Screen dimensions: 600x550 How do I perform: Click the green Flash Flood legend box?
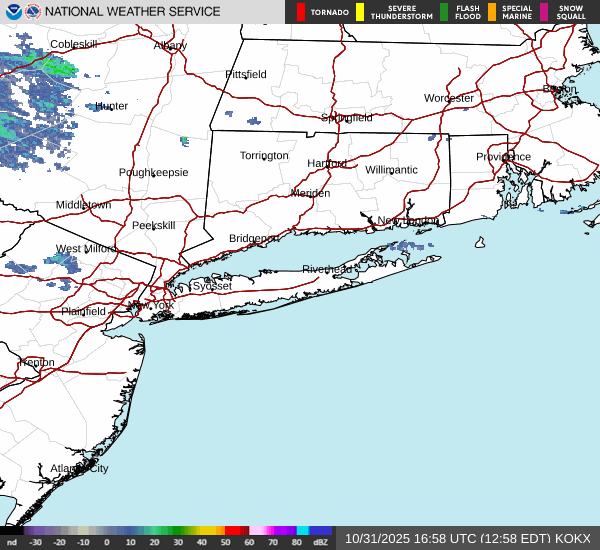444,12
